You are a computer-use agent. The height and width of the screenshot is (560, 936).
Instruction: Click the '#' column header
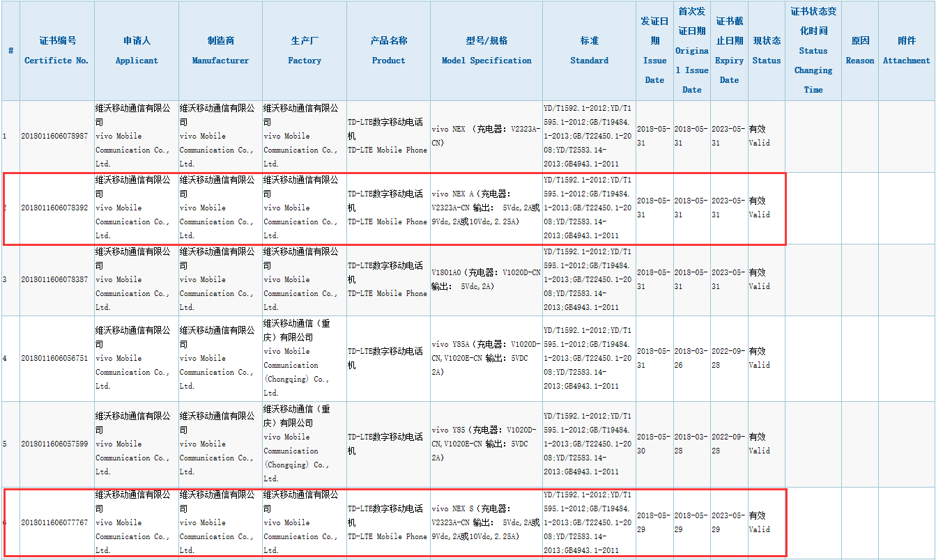pos(10,51)
